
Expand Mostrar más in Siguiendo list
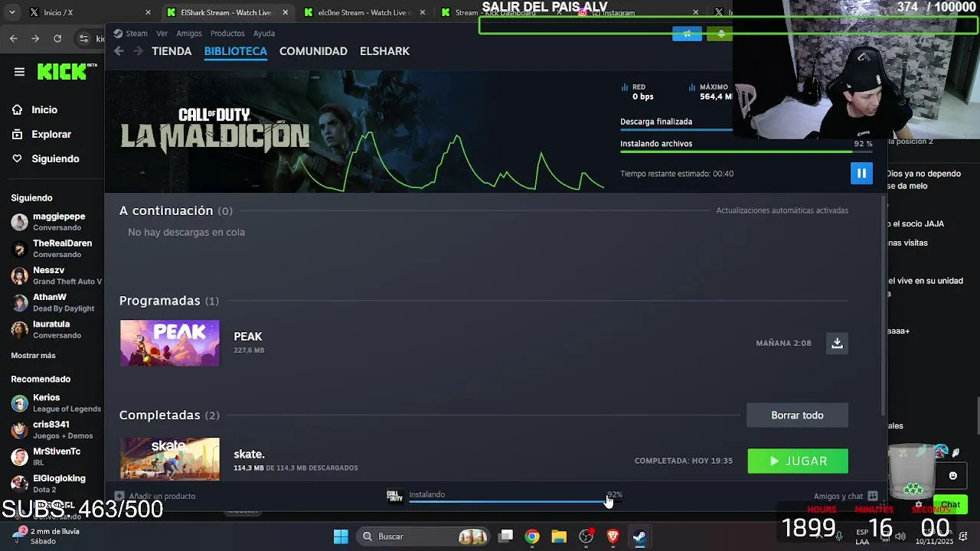pyautogui.click(x=33, y=356)
